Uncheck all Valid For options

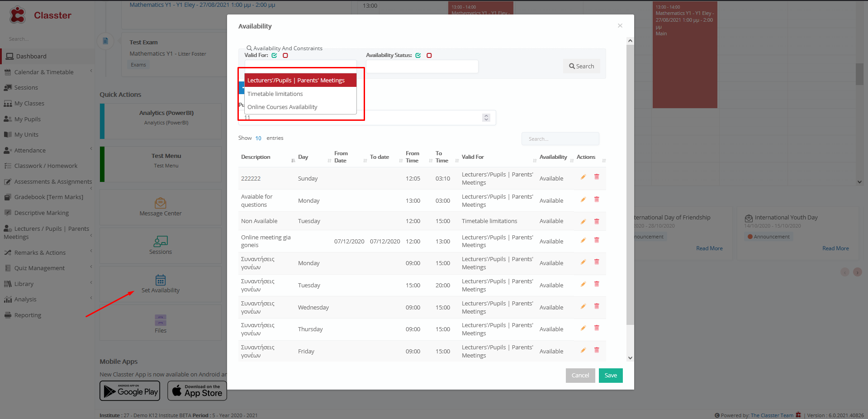(x=285, y=55)
